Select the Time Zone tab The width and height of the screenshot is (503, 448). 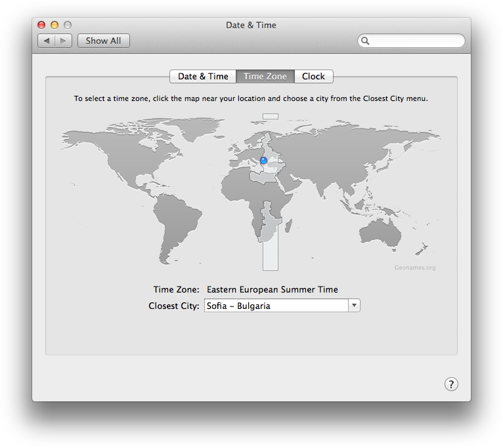pos(265,76)
